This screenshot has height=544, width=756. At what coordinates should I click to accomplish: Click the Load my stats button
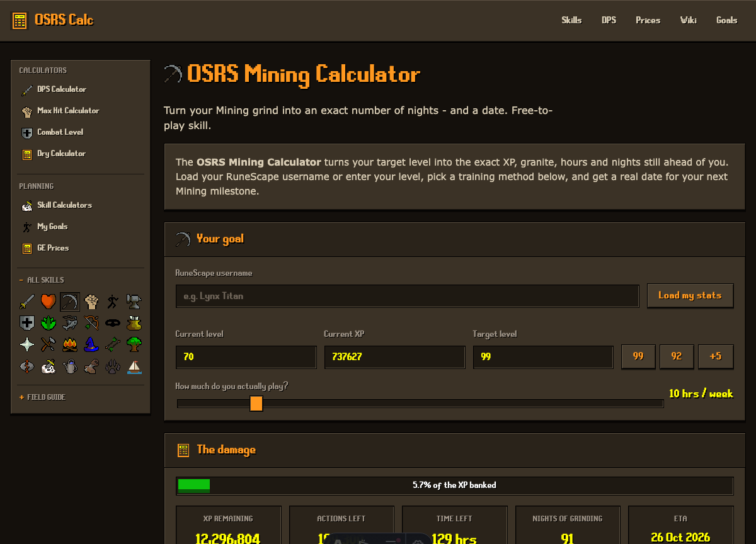[690, 295]
